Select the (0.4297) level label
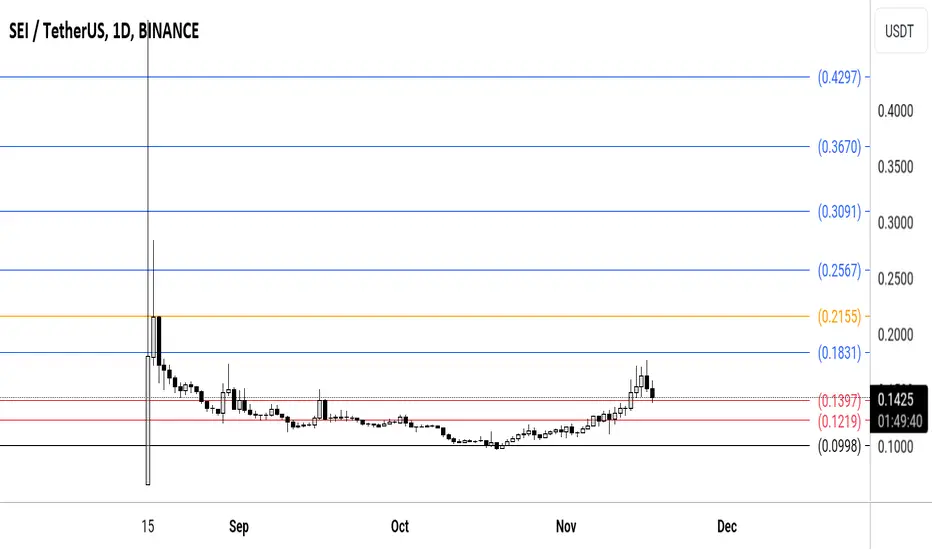Screen dimensions: 932x550 click(x=839, y=77)
